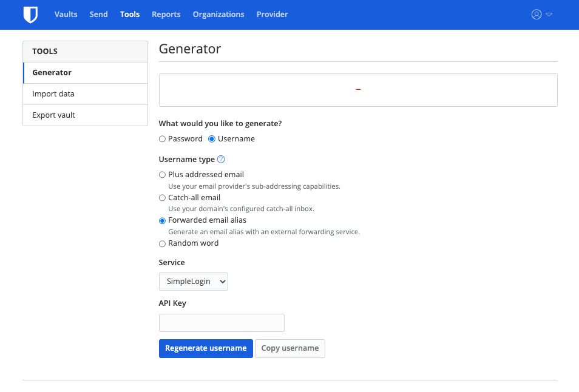Click the Bitwarden shield logo

(30, 15)
